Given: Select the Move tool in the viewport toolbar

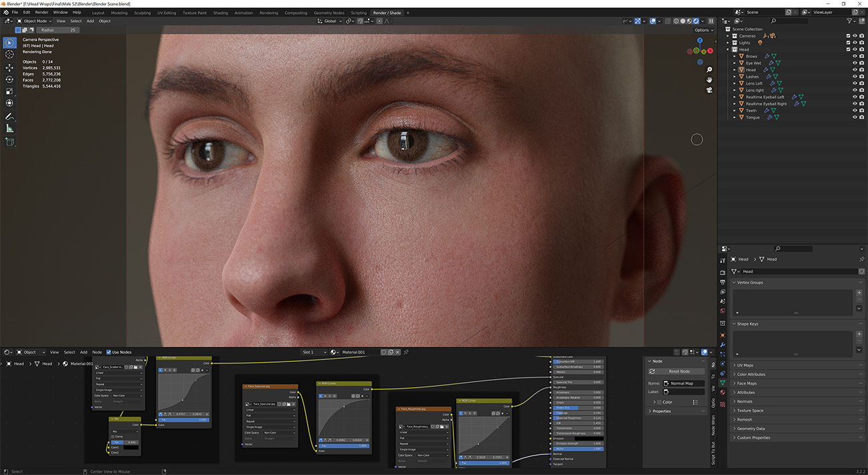Looking at the screenshot, I should tap(9, 67).
